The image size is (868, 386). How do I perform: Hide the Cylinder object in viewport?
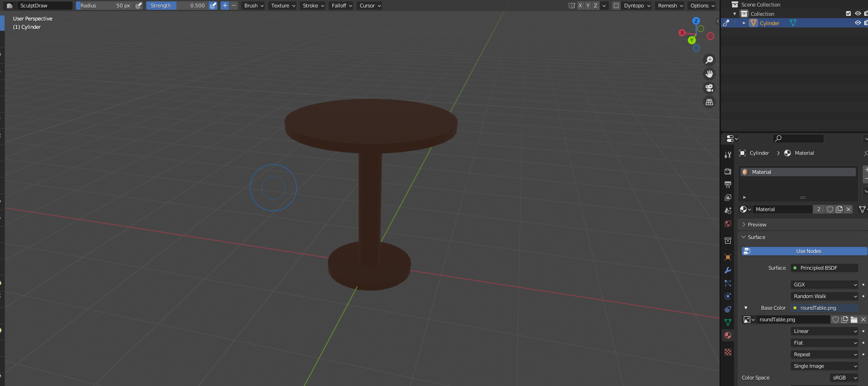coord(858,23)
